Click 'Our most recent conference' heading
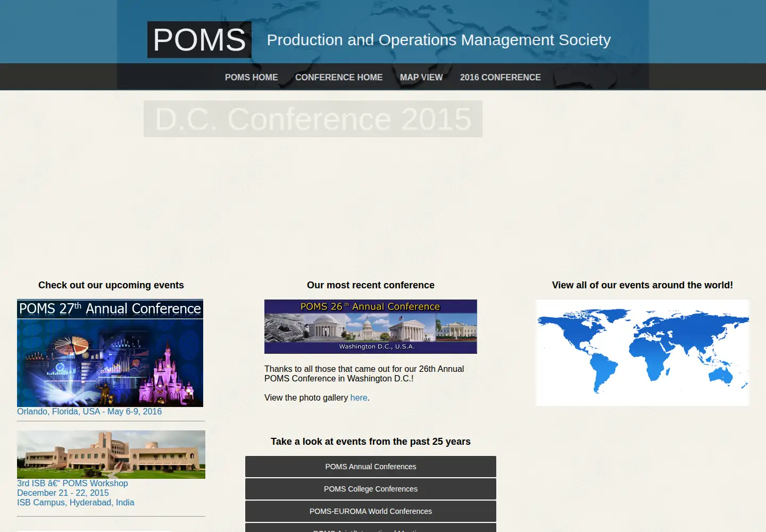The image size is (766, 532). tap(371, 285)
